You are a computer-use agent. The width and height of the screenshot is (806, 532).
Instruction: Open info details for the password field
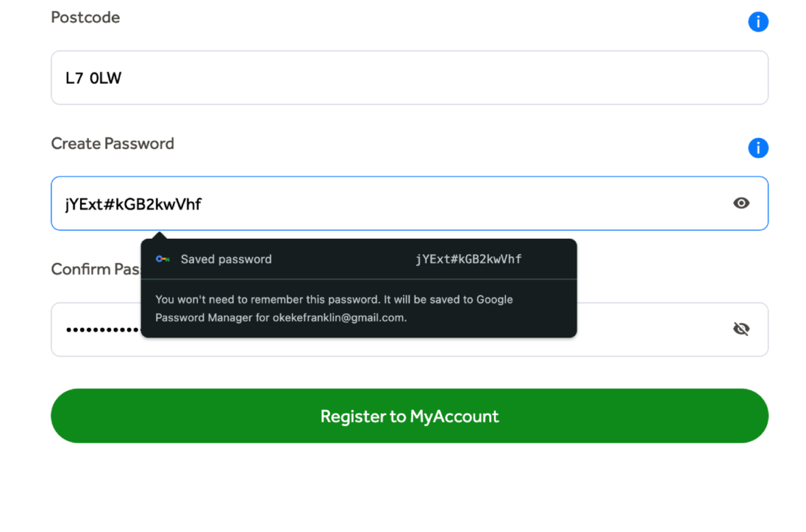758,148
